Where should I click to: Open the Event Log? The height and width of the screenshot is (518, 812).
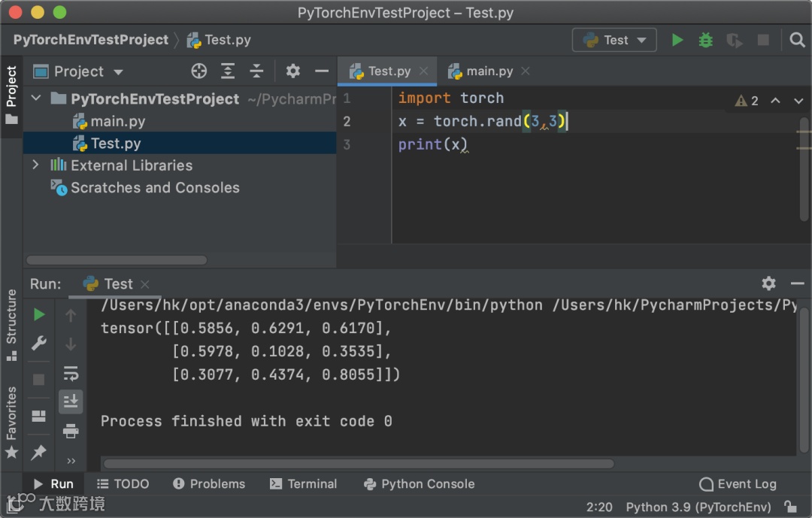pos(738,484)
